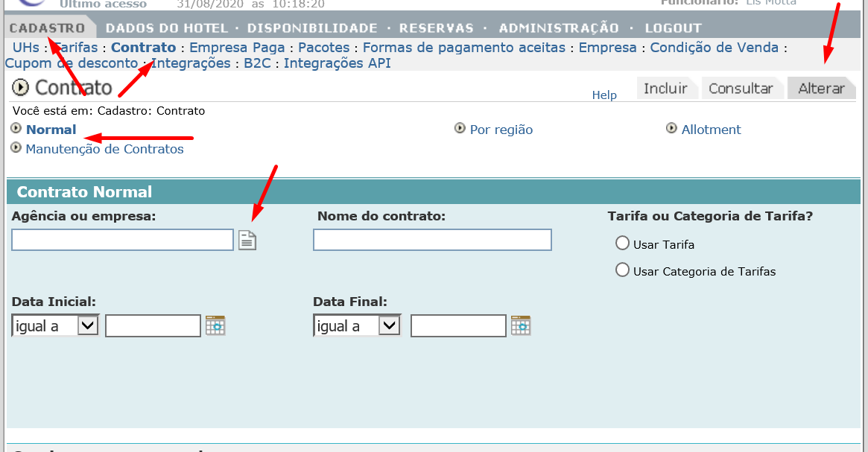Click arrow icon beside Manutenção de Contratos

[x=16, y=147]
